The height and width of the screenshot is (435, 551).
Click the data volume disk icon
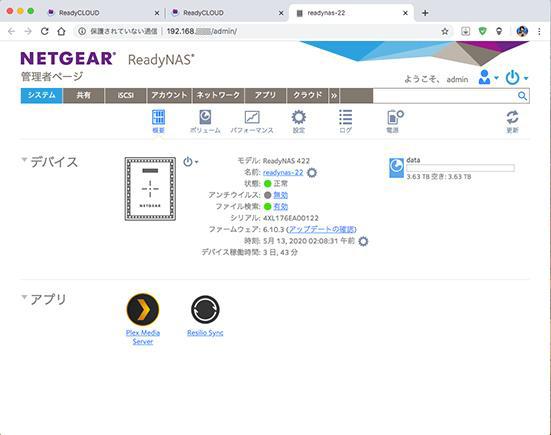pos(396,168)
